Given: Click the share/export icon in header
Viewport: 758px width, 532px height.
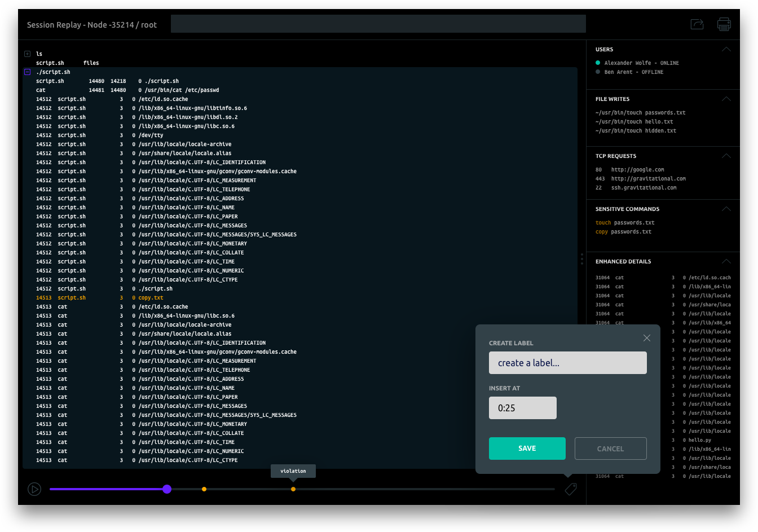Looking at the screenshot, I should pyautogui.click(x=697, y=24).
